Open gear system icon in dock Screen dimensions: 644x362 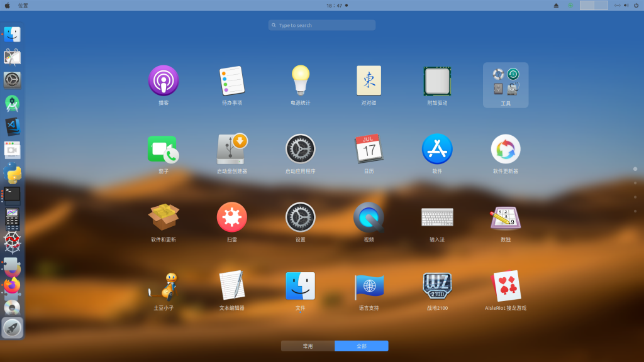12,80
